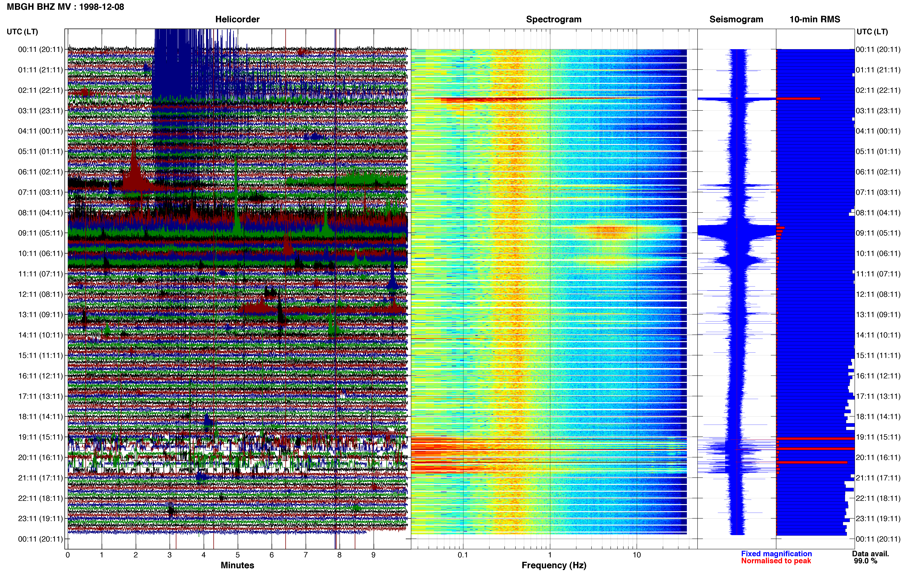Screen dimensions: 924x578
Task: Click left-axis time label "09:11 (05:11)"
Action: [x=41, y=233]
